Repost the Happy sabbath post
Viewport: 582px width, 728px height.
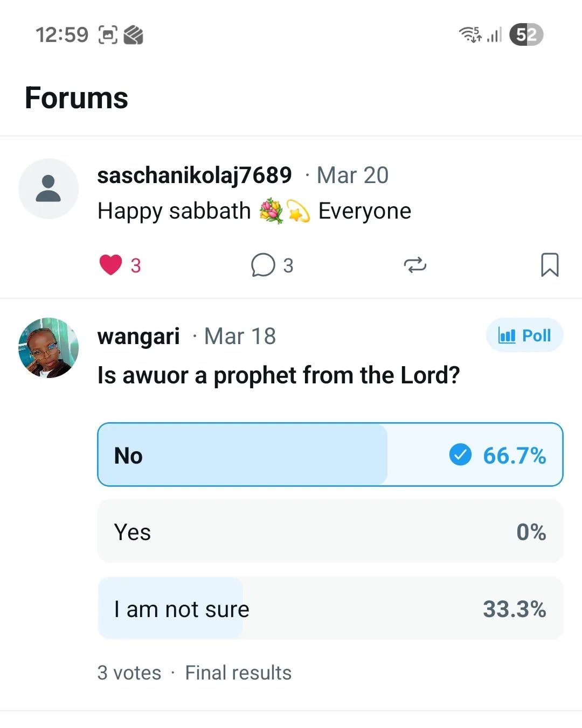(x=415, y=265)
